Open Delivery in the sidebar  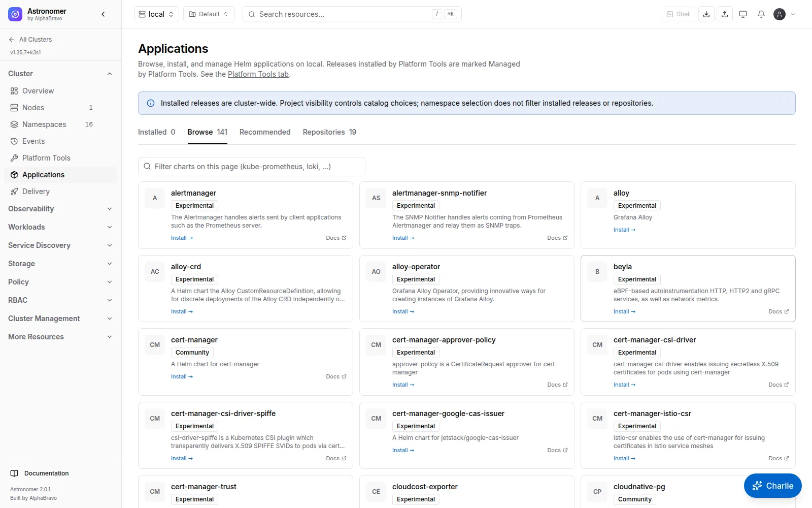[x=60, y=192]
